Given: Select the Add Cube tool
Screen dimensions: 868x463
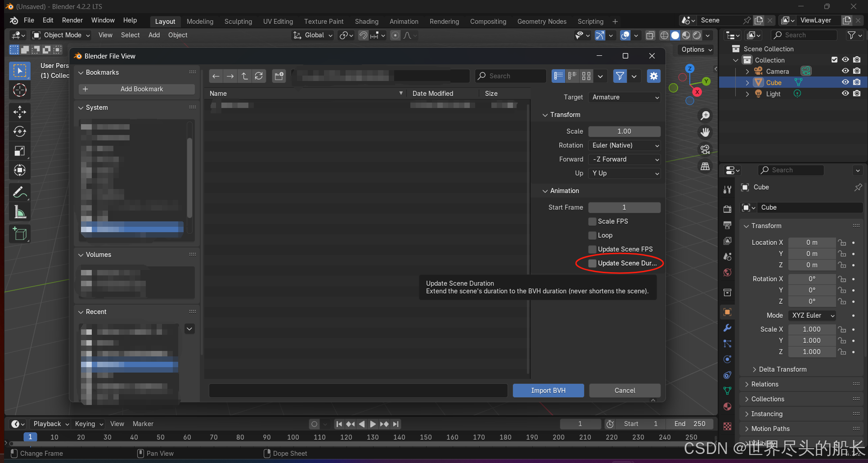Looking at the screenshot, I should pyautogui.click(x=20, y=234).
